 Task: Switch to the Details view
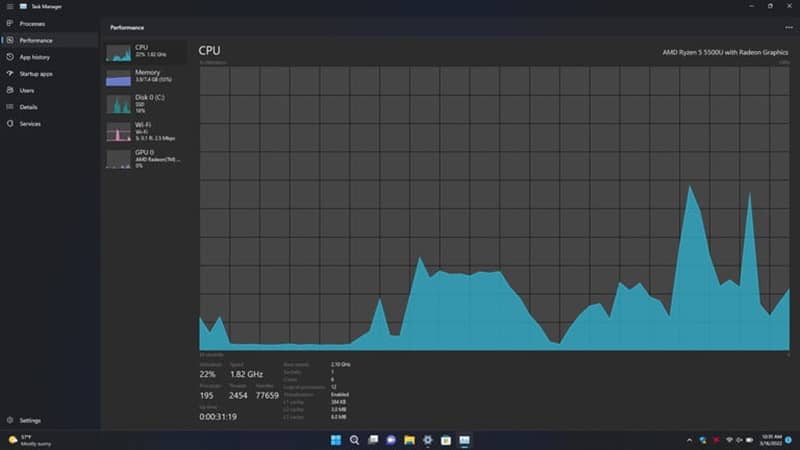pyautogui.click(x=28, y=107)
